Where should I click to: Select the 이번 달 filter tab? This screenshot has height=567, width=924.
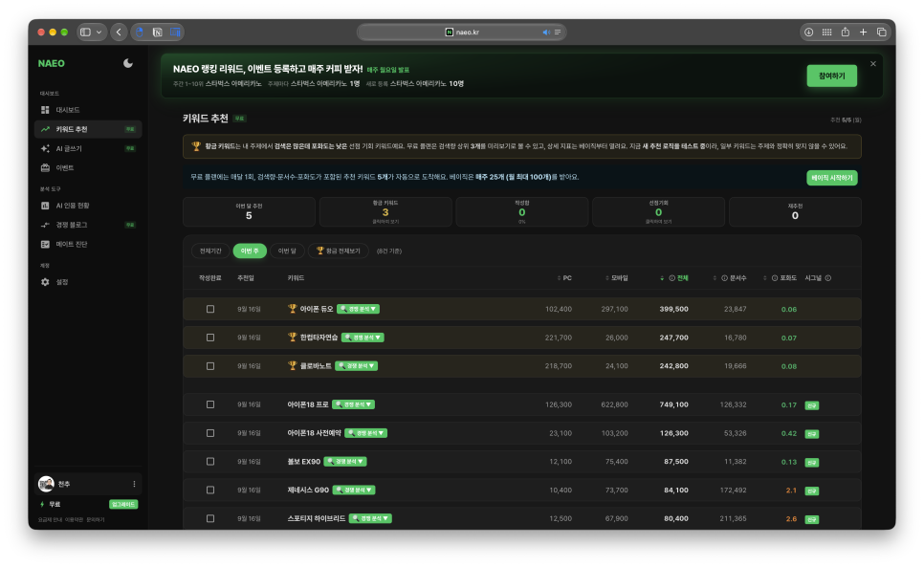tap(287, 251)
